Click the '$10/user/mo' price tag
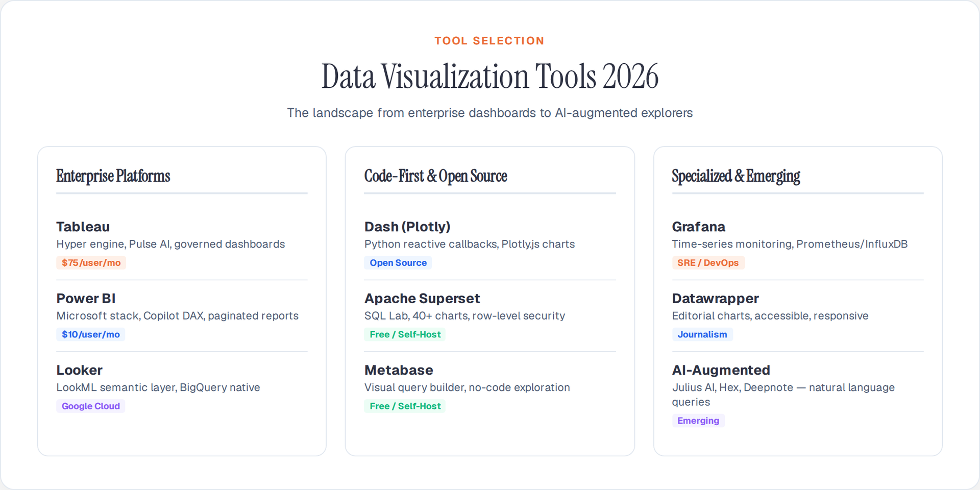Image resolution: width=980 pixels, height=490 pixels. pyautogui.click(x=91, y=334)
